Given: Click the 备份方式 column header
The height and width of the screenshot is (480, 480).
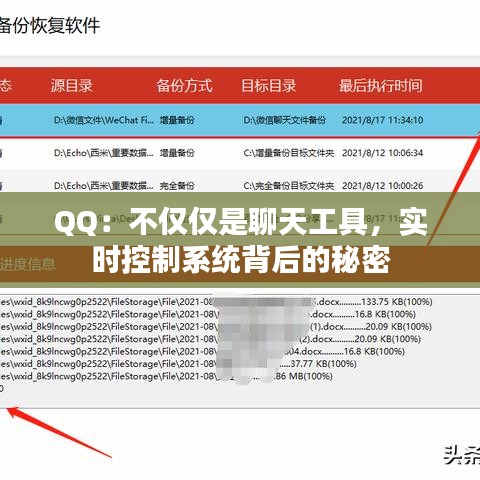Looking at the screenshot, I should (184, 86).
